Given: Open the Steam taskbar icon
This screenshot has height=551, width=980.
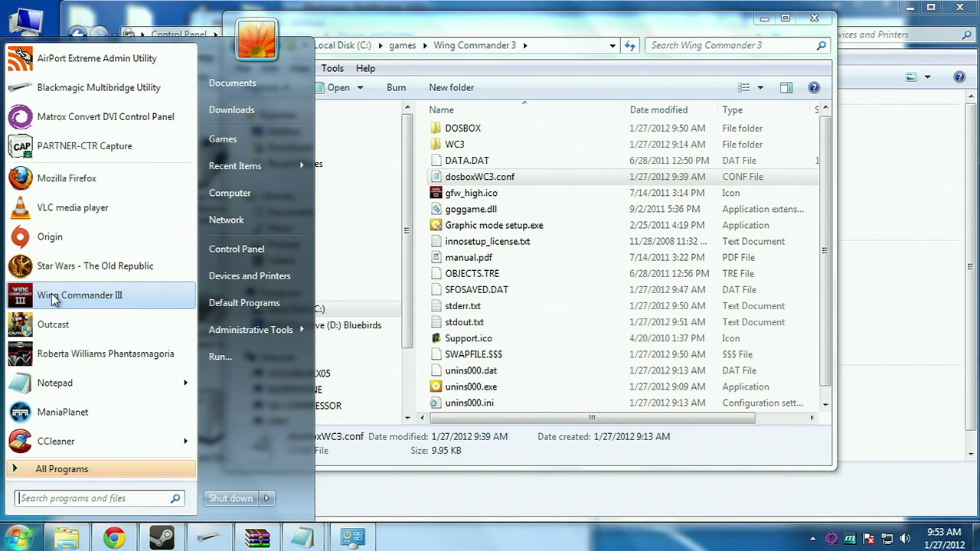Looking at the screenshot, I should [162, 538].
